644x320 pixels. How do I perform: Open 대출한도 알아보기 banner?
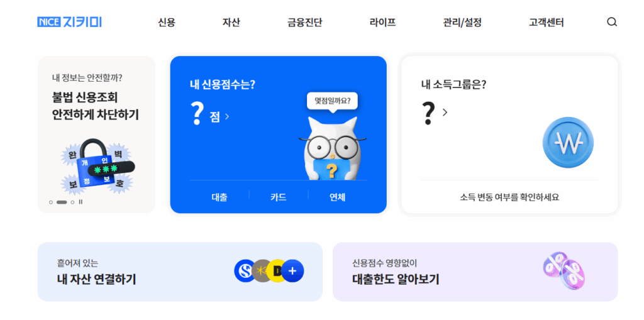point(475,272)
